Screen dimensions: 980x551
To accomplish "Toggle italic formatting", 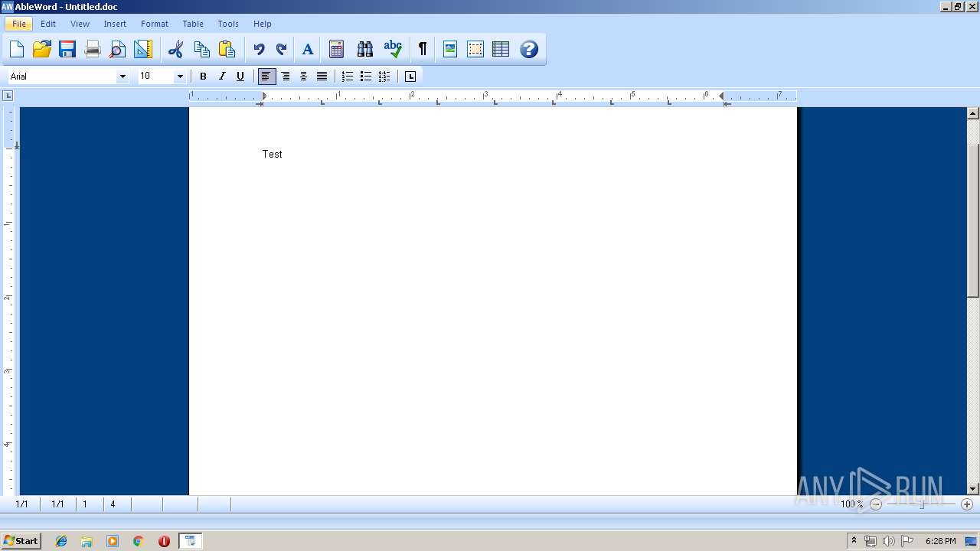I will (x=222, y=77).
